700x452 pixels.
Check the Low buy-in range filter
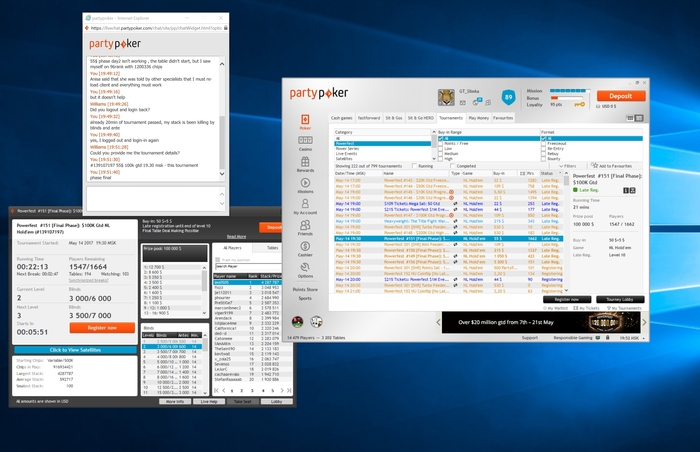tap(441, 149)
